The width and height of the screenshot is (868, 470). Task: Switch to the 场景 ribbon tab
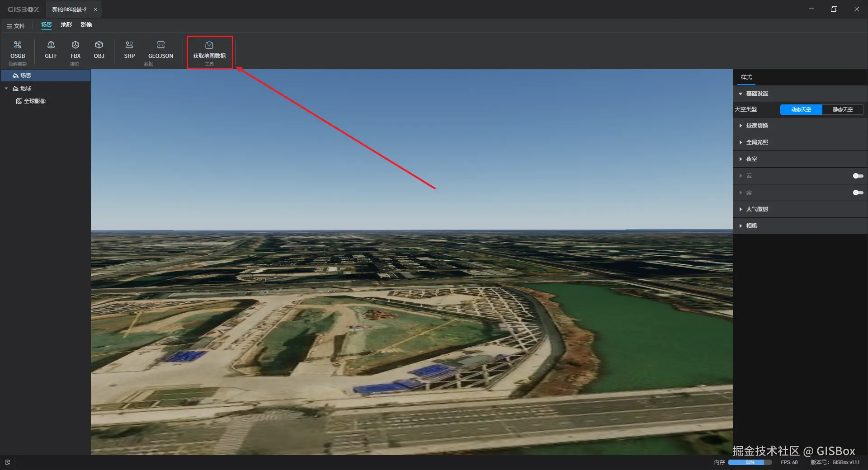(47, 25)
